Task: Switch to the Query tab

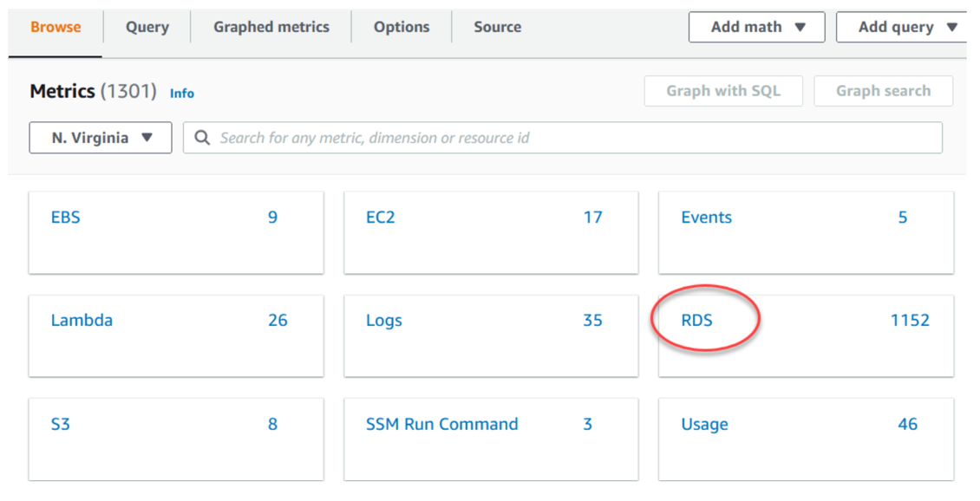Action: point(147,27)
